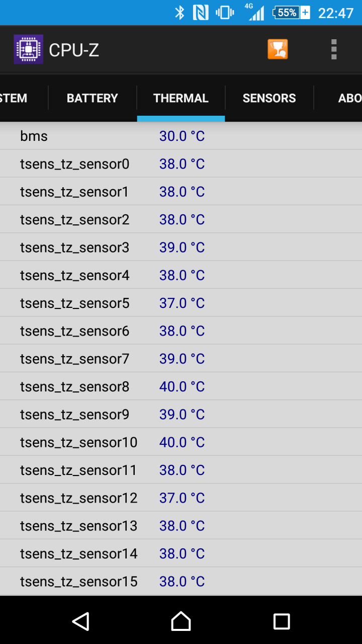Image resolution: width=362 pixels, height=644 pixels.
Task: Tap the tsens_tz_sensor3 label
Action: click(x=75, y=248)
